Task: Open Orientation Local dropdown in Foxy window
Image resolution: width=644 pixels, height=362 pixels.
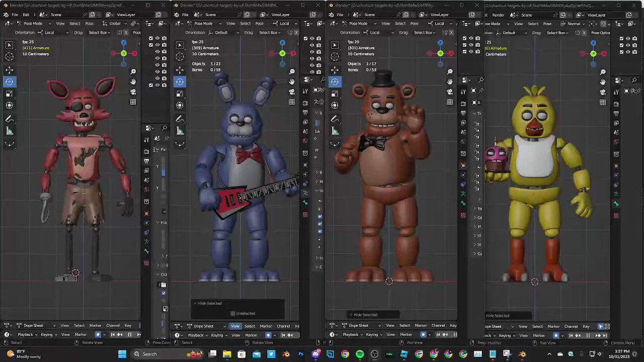Action: 54,33
